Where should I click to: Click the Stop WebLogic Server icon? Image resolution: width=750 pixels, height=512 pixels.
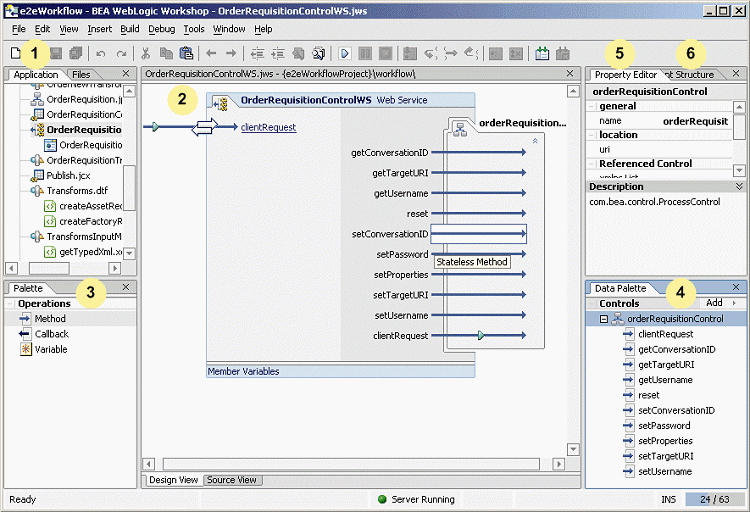coord(562,53)
